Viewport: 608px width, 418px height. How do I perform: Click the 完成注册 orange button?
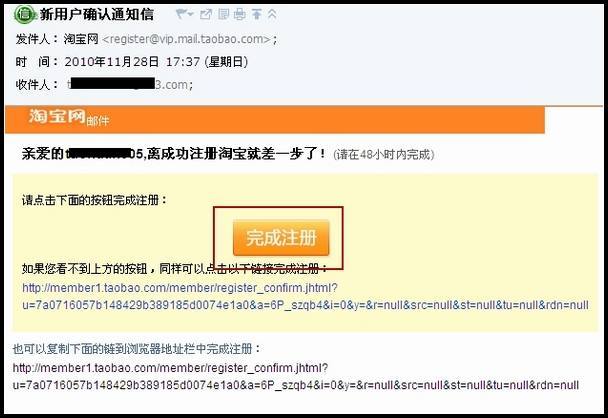[x=281, y=238]
